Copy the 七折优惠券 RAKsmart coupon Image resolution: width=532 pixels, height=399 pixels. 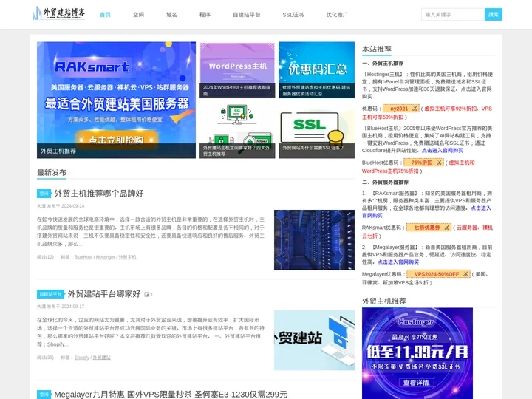429,228
